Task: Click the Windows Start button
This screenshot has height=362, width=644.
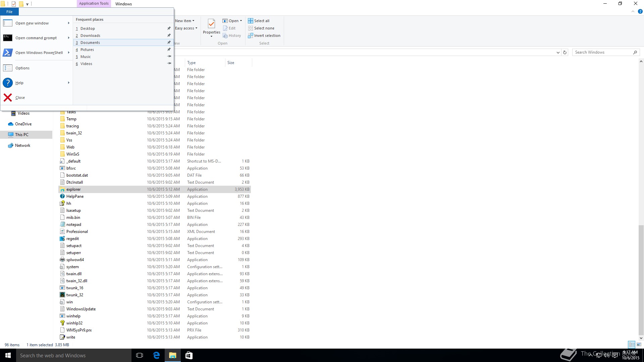Action: (x=8, y=355)
